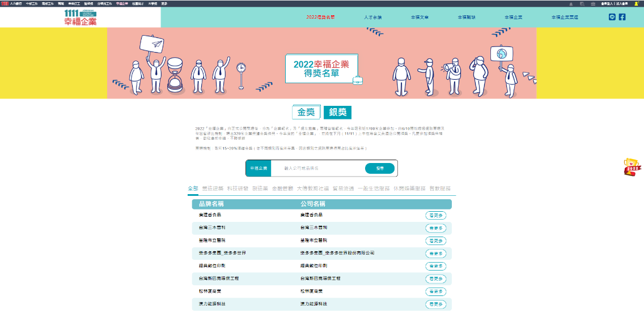This screenshot has width=644, height=313.
Task: Open the LINE share icon
Action: tap(612, 17)
